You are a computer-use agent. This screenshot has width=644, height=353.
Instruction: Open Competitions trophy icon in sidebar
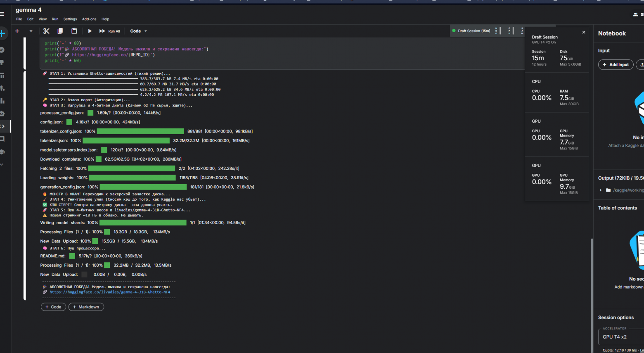(x=2, y=63)
